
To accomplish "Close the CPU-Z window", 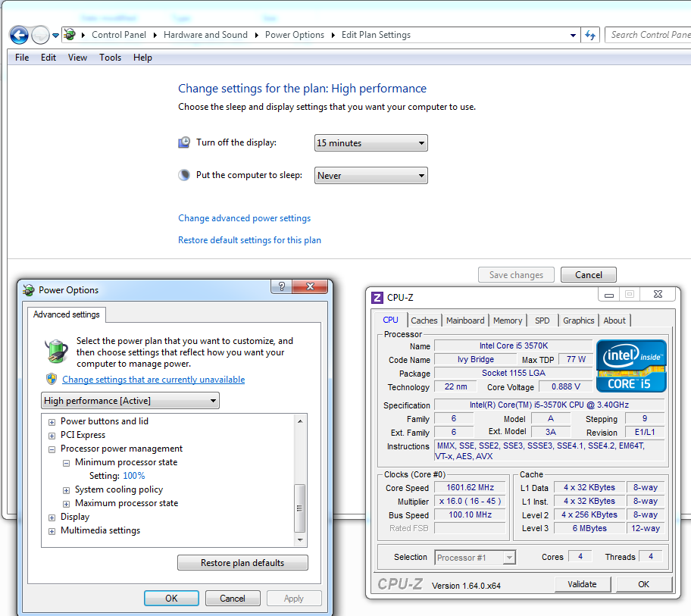I will [x=658, y=294].
